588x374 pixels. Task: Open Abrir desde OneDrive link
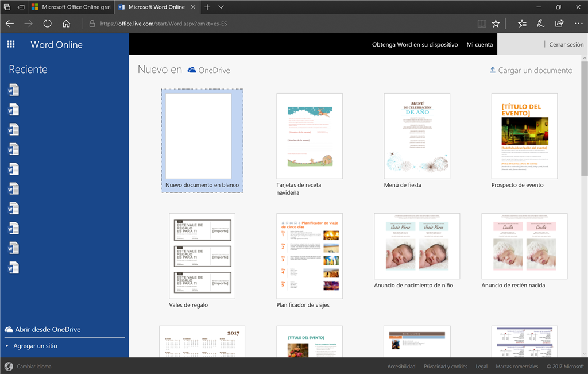point(48,329)
